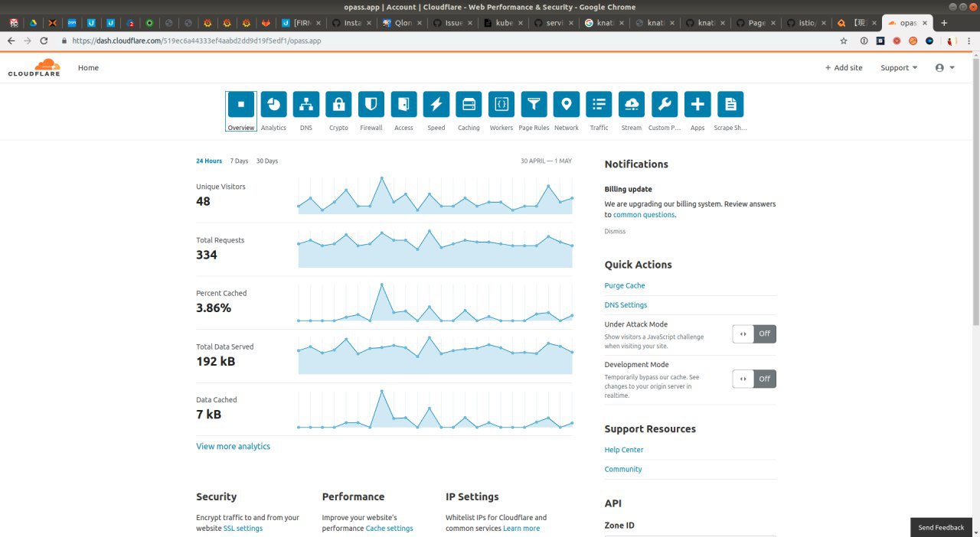The width and height of the screenshot is (980, 537).
Task: Open the SSL settings link
Action: pyautogui.click(x=243, y=529)
